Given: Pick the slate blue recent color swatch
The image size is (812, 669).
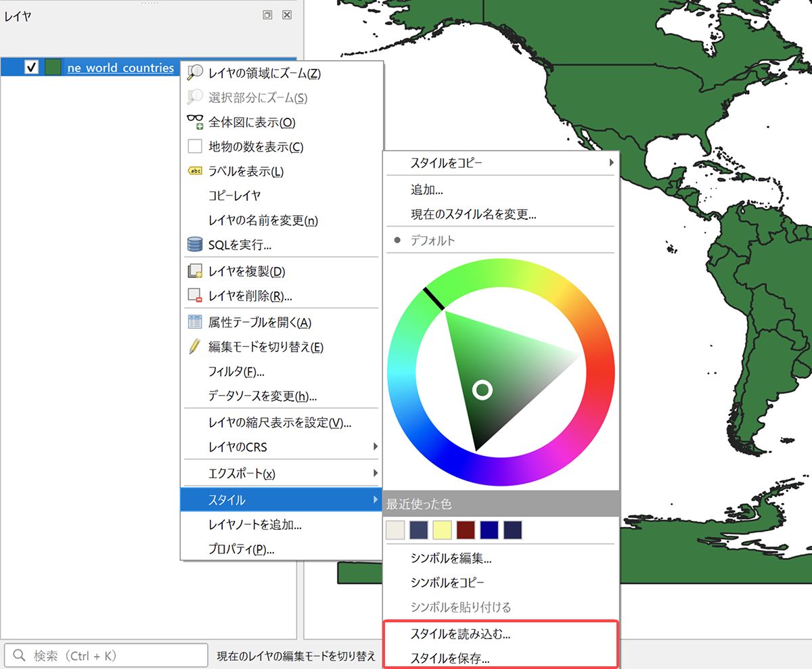Looking at the screenshot, I should (419, 530).
